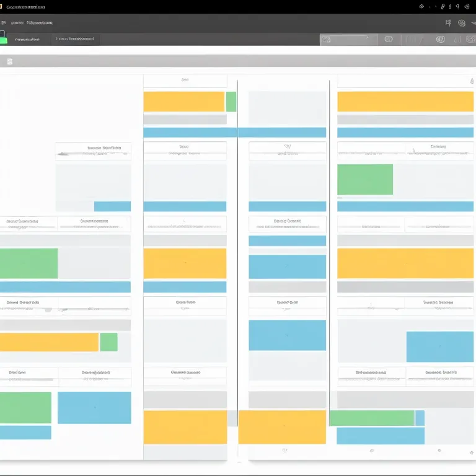This screenshot has height=476, width=476.
Task: Click the bookmark icon in the menu bar
Action: (x=448, y=23)
